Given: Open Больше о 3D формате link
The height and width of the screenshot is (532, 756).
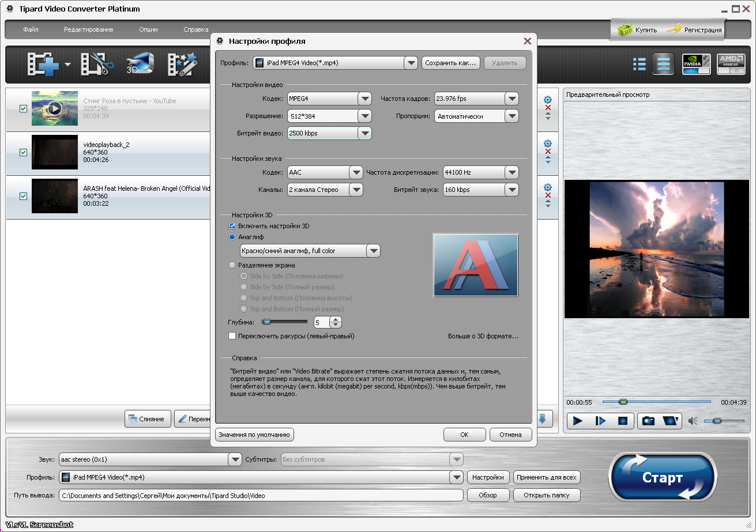Looking at the screenshot, I should click(483, 336).
